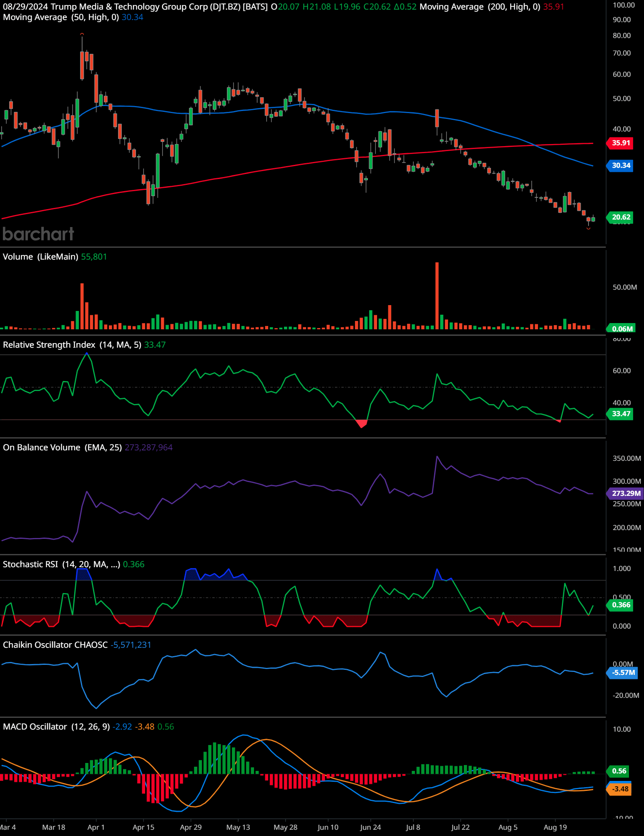The height and width of the screenshot is (836, 644).
Task: Click the Moving Average (50, High, 0) label
Action: 61,18
